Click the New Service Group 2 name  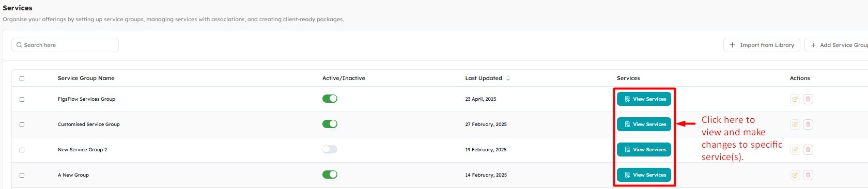pyautogui.click(x=83, y=149)
